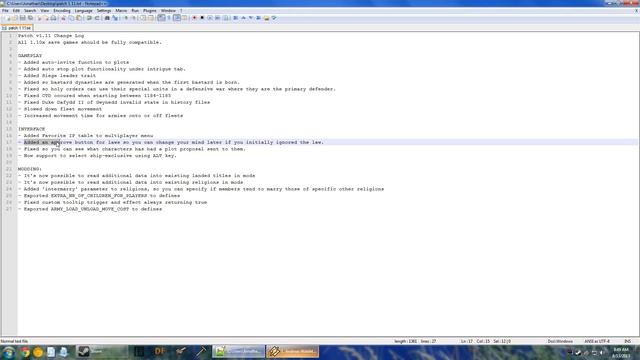
Task: Click the Paste clipboard toolbar icon
Action: click(79, 18)
